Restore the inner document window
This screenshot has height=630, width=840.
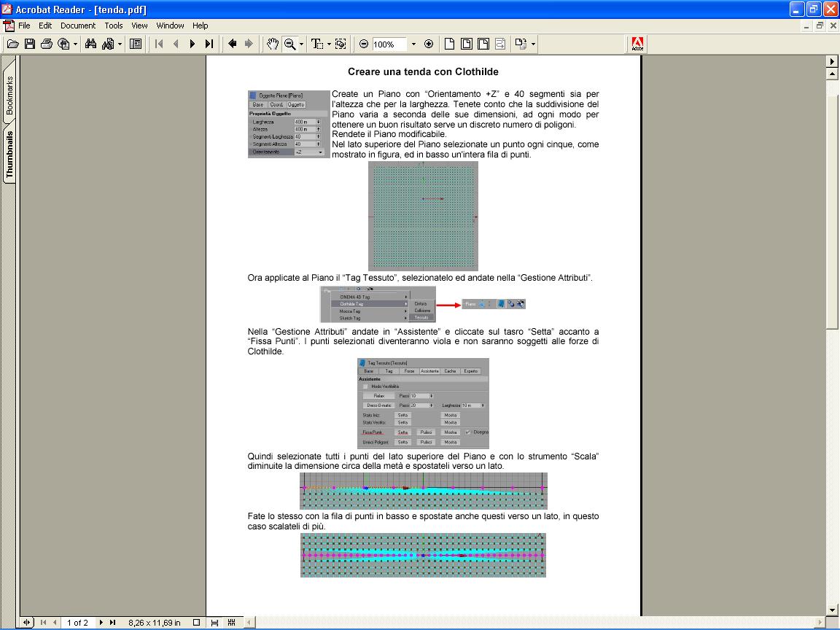click(820, 26)
